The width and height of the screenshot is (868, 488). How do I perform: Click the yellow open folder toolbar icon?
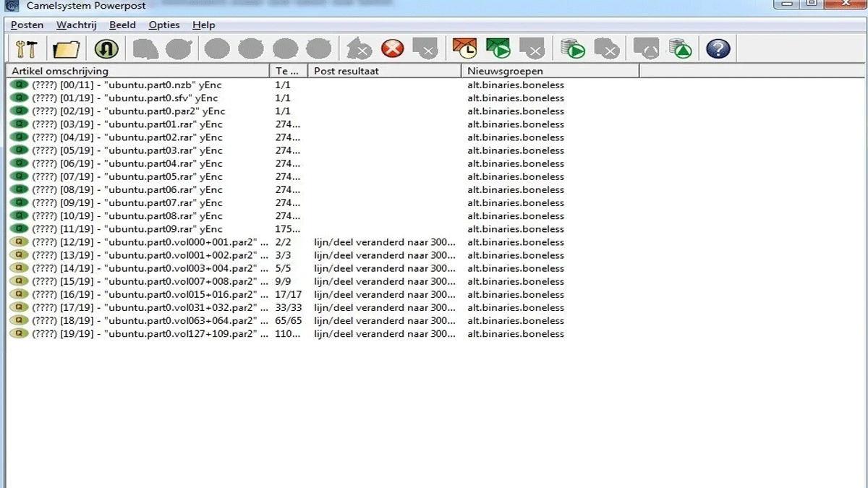[x=66, y=49]
